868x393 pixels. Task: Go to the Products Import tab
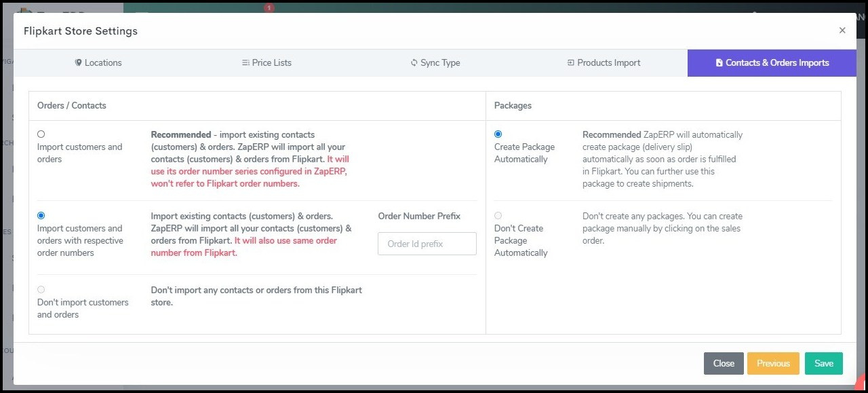click(604, 62)
